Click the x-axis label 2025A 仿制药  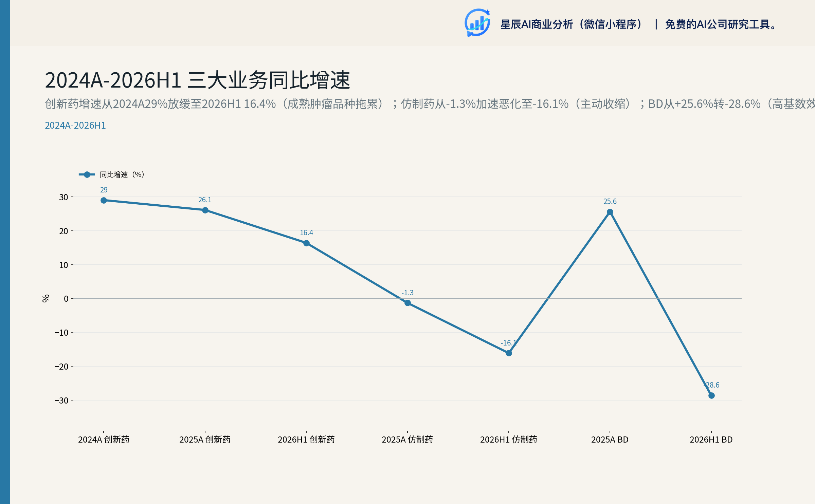pos(407,440)
